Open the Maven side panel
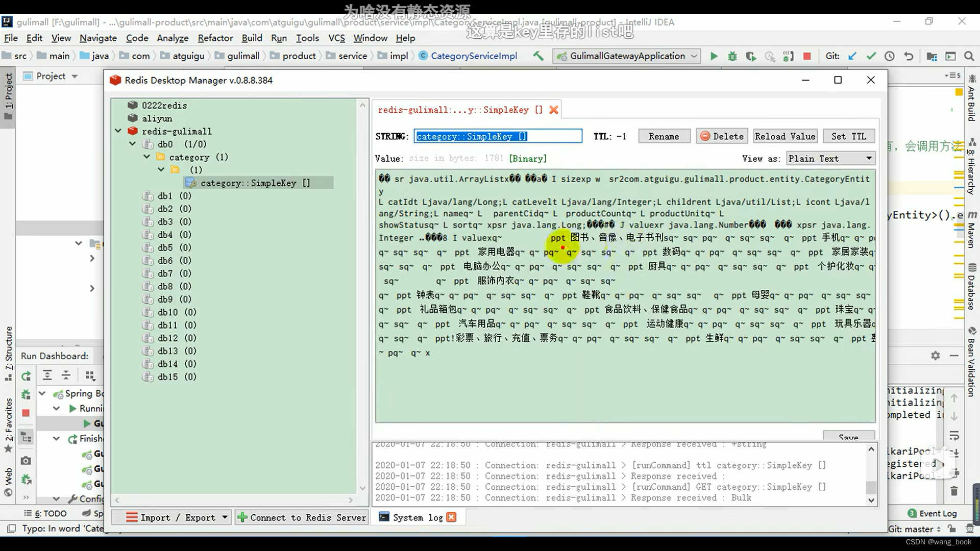The image size is (980, 551). pos(972,230)
